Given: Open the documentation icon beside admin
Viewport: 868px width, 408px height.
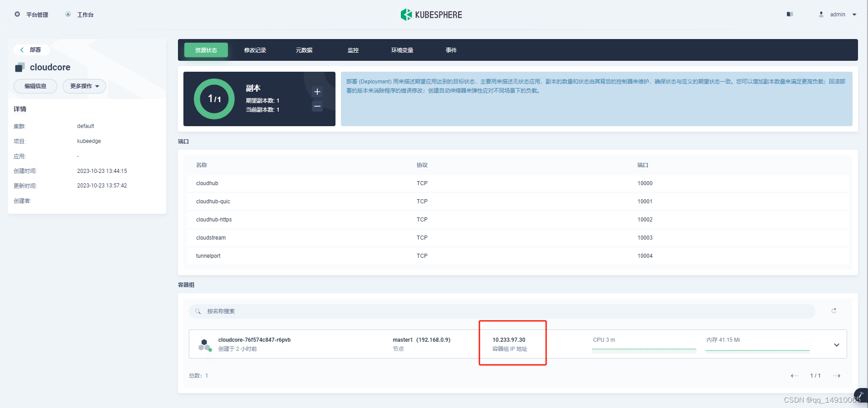Looking at the screenshot, I should (x=790, y=15).
